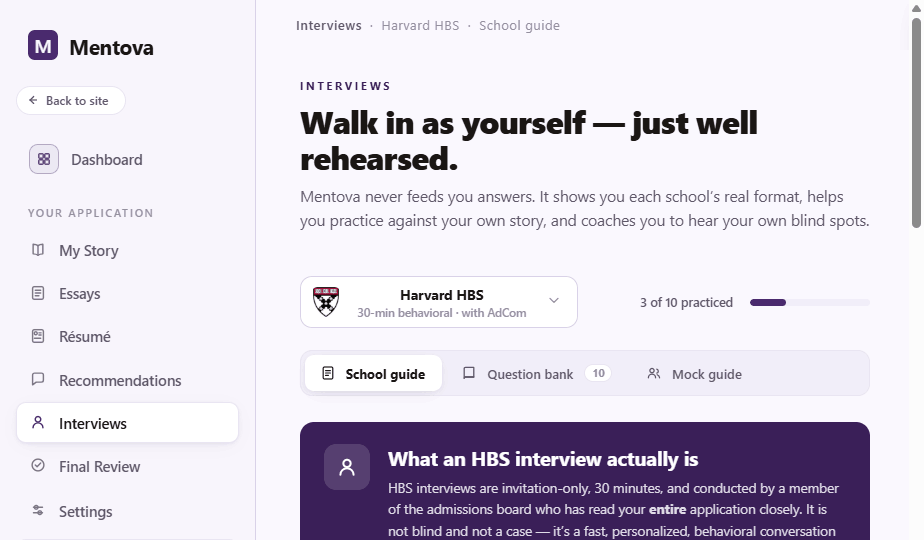Click the Dashboard grid icon
The width and height of the screenshot is (924, 540).
[x=44, y=159]
